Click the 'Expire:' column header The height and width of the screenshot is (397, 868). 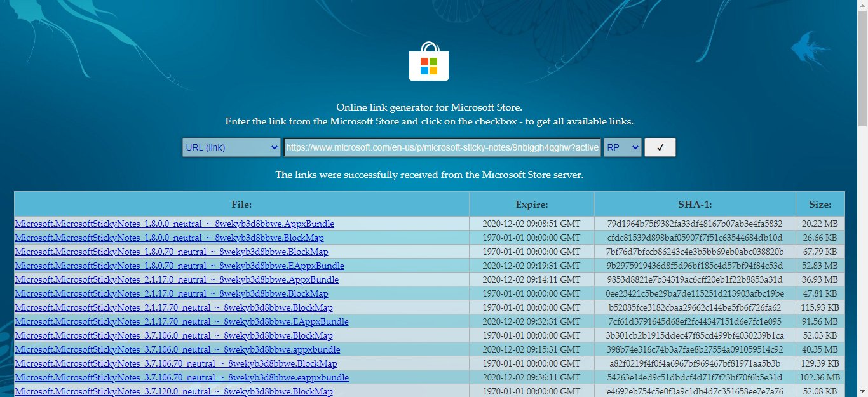point(532,204)
